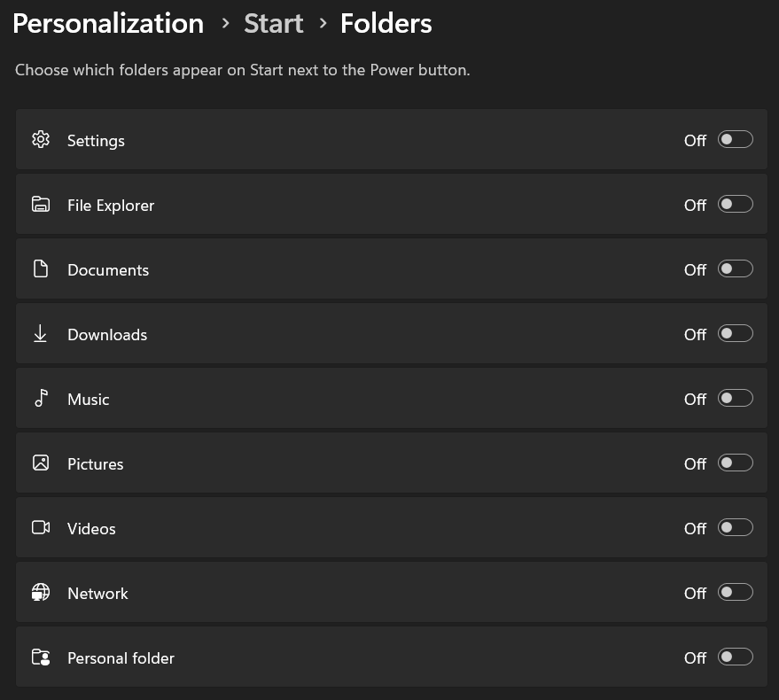Turn on the Settings toggle
This screenshot has width=779, height=700.
[x=735, y=140]
